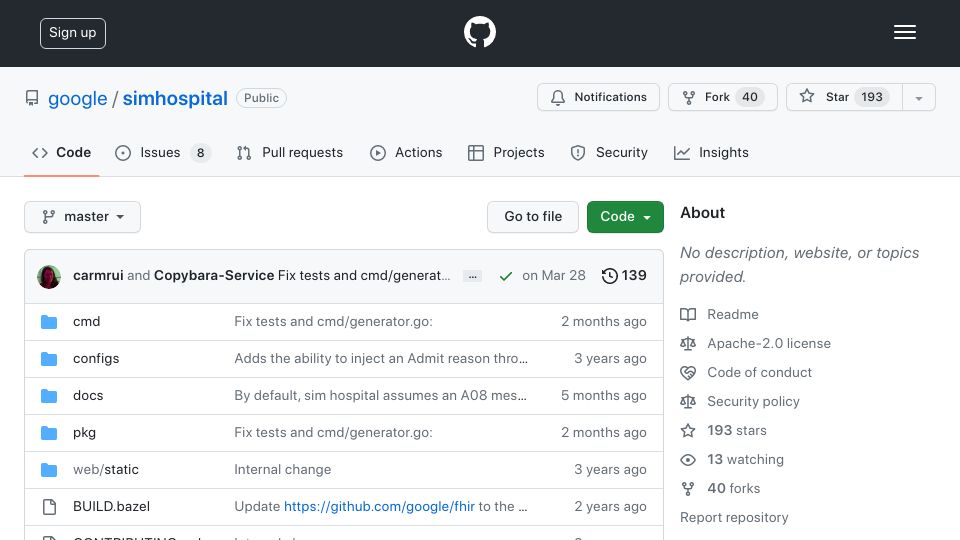Screen dimensions: 960x540
Task: Open configs commit about Admit reason
Action: coord(381,358)
